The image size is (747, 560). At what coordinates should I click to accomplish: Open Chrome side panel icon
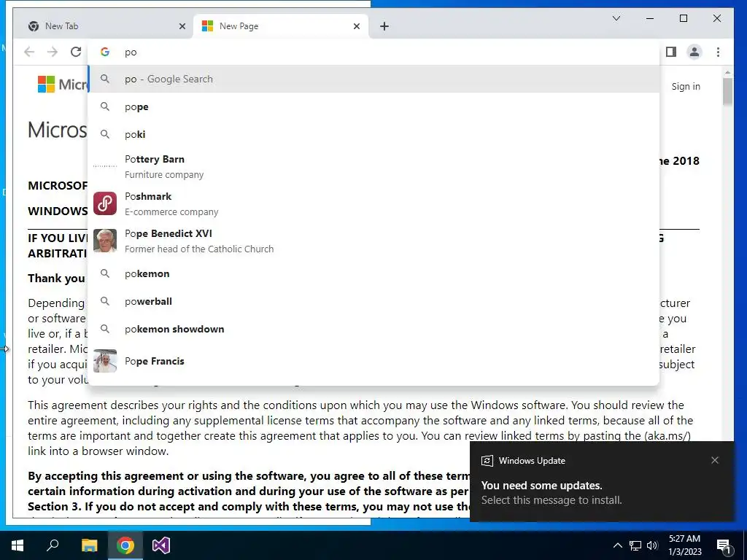pos(671,52)
